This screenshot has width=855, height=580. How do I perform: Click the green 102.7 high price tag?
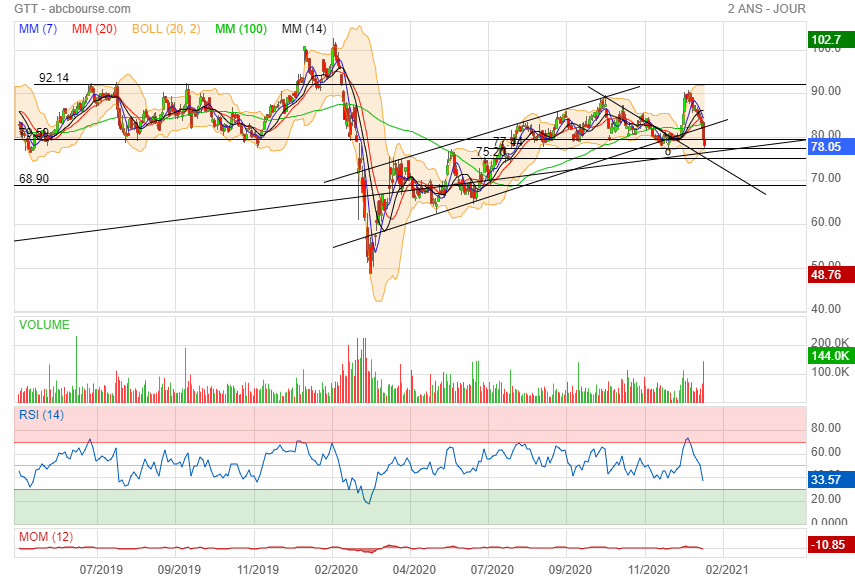click(831, 39)
